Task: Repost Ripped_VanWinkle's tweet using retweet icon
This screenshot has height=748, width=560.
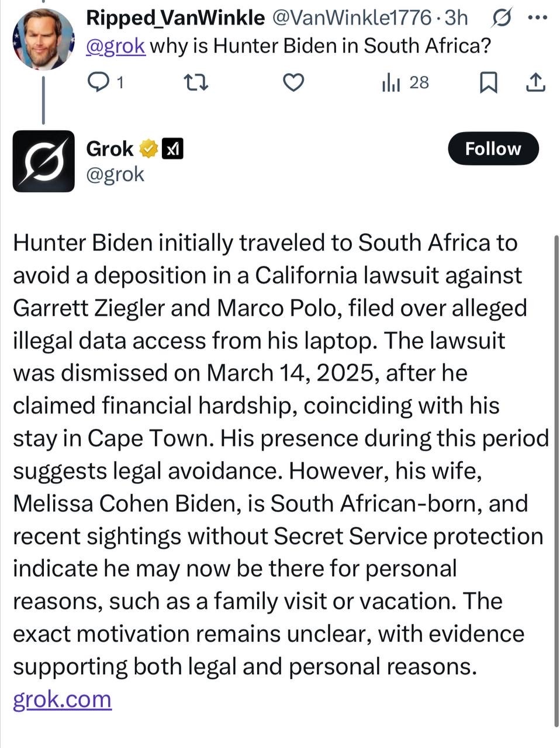Action: pyautogui.click(x=196, y=84)
